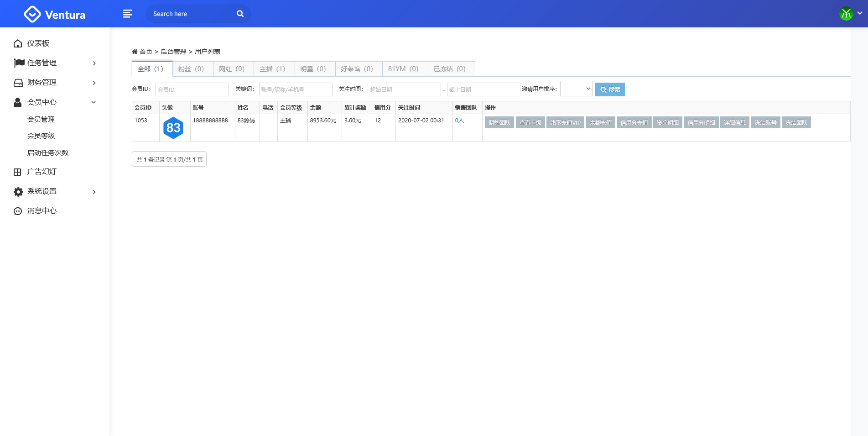Click the home icon in breadcrumb
The height and width of the screenshot is (436, 868).
[x=135, y=52]
